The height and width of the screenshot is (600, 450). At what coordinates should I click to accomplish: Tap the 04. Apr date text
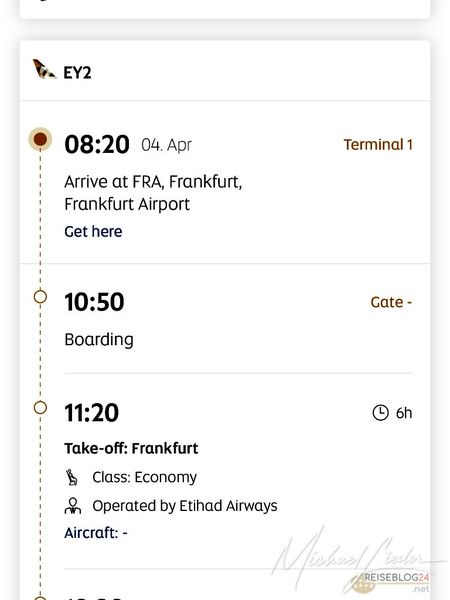point(166,145)
